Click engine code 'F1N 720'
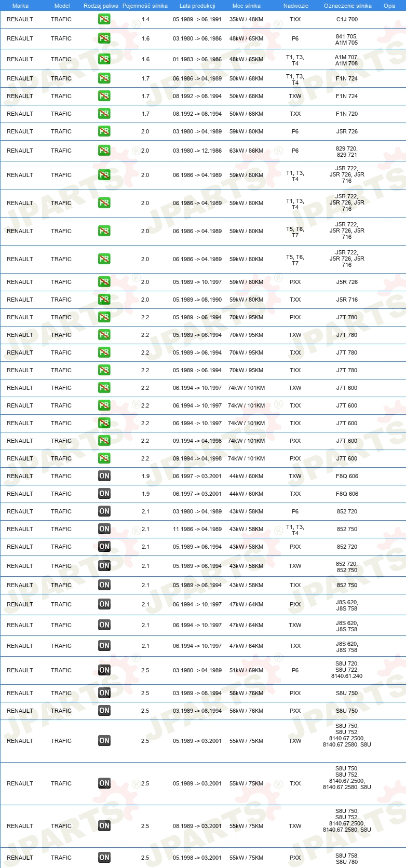 (347, 114)
